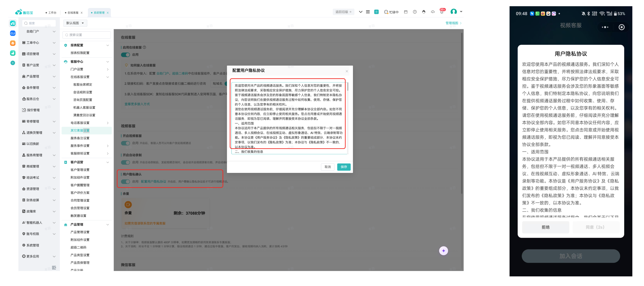Screen dimensions: 644x286
Task: Open notifications bell with 99+ badge
Action: tap(442, 11)
